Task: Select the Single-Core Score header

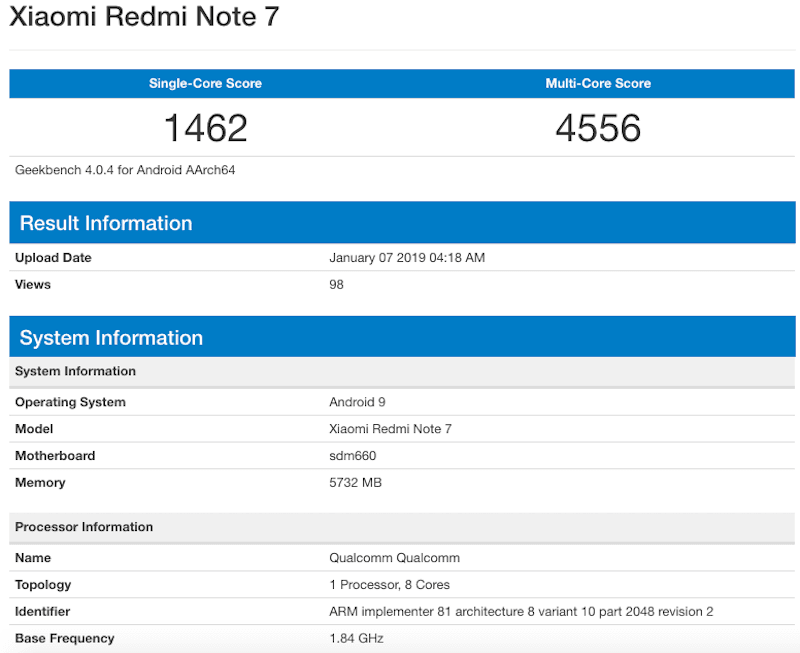Action: (204, 83)
